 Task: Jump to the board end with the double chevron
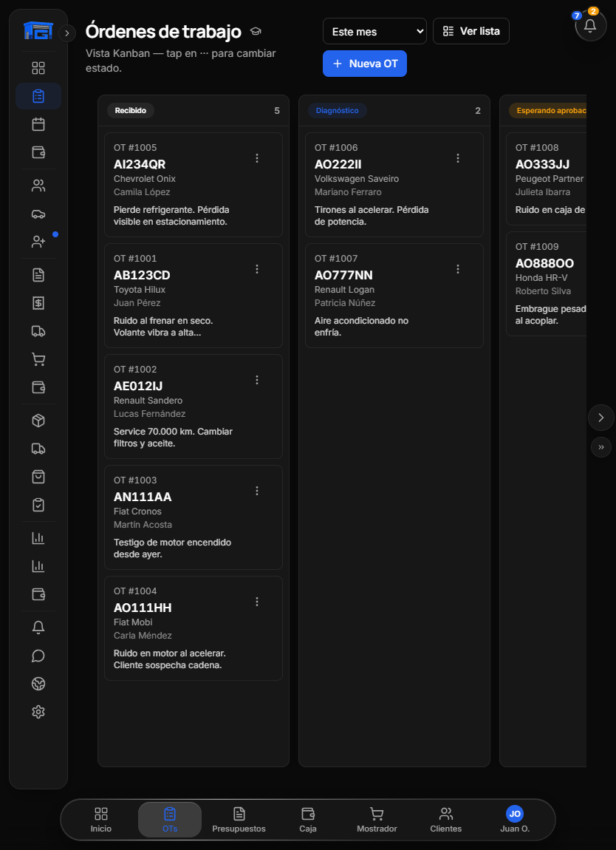coord(600,447)
